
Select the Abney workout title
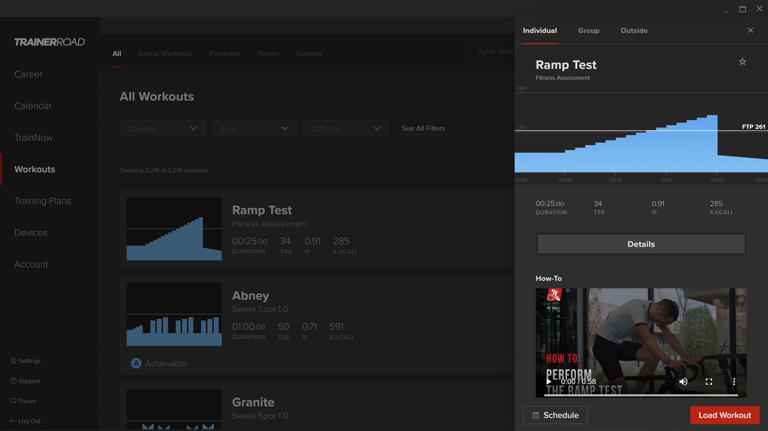pyautogui.click(x=250, y=296)
